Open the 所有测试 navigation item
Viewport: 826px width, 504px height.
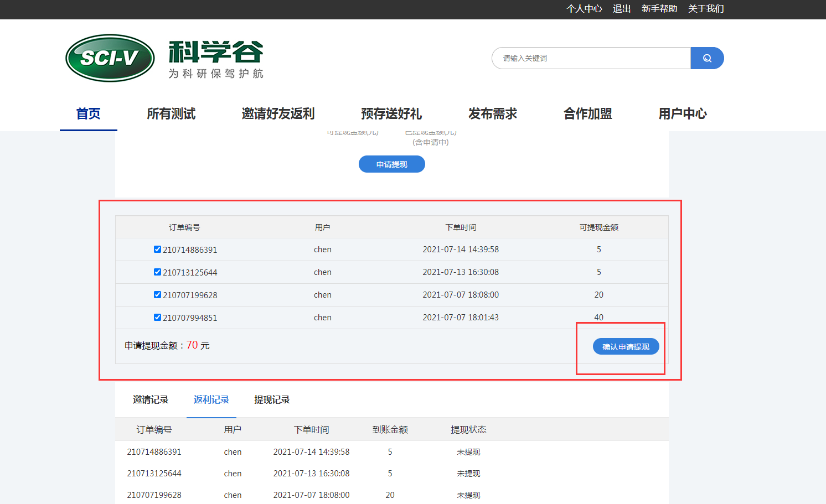click(x=171, y=114)
